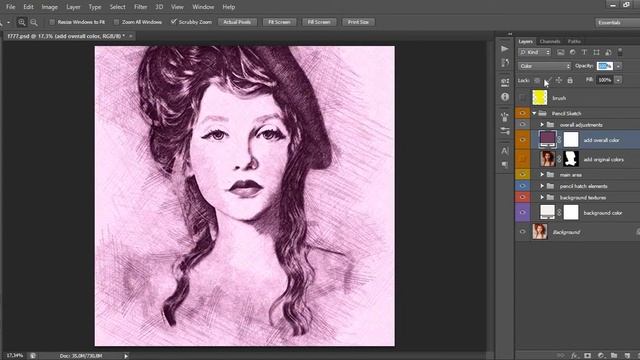
Task: Click Lock all padlock icon
Action: pyautogui.click(x=570, y=80)
